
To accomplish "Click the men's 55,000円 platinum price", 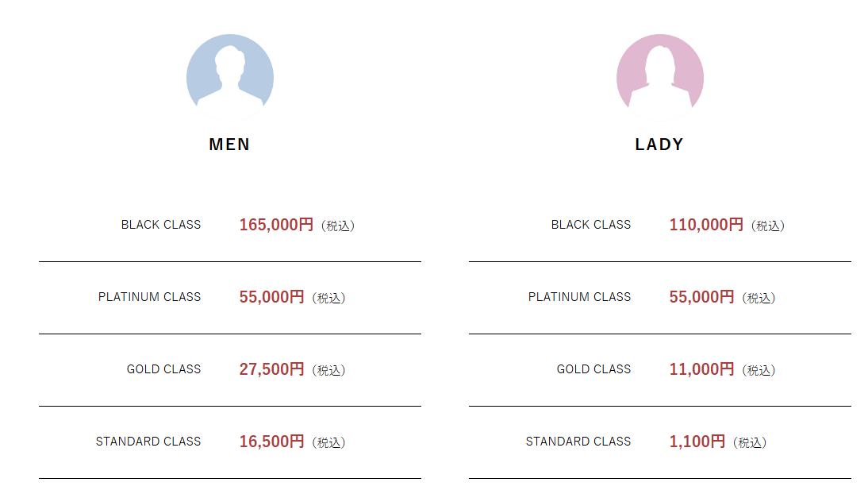I will pyautogui.click(x=271, y=297).
